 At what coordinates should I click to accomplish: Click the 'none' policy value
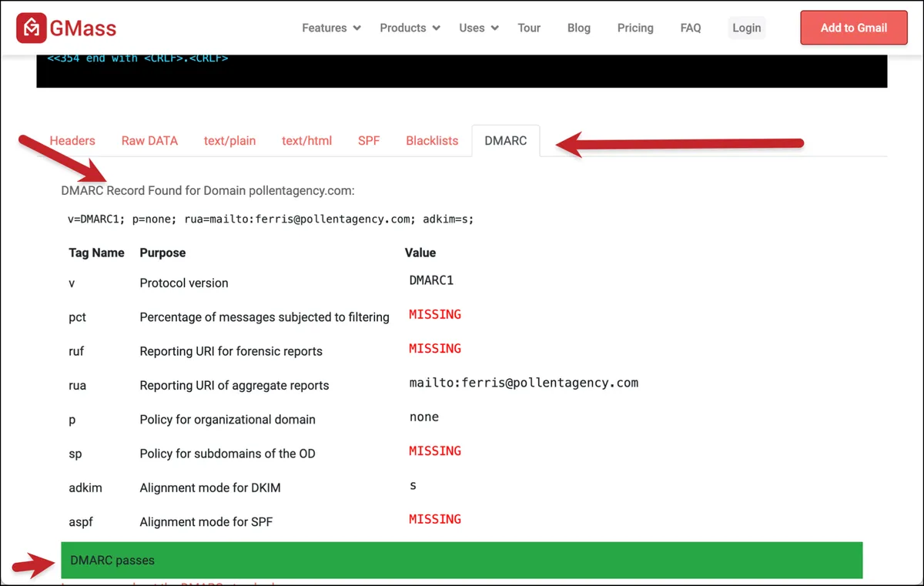pos(424,417)
